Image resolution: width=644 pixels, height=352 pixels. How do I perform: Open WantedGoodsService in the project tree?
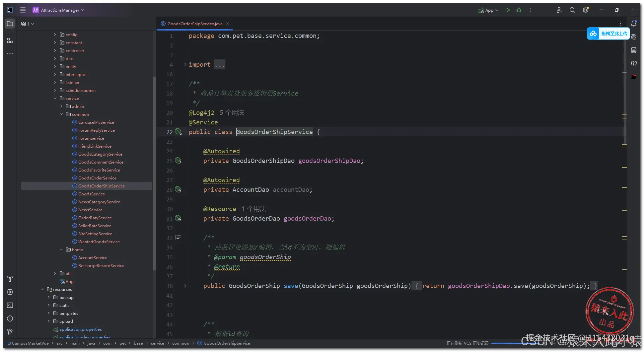(99, 242)
